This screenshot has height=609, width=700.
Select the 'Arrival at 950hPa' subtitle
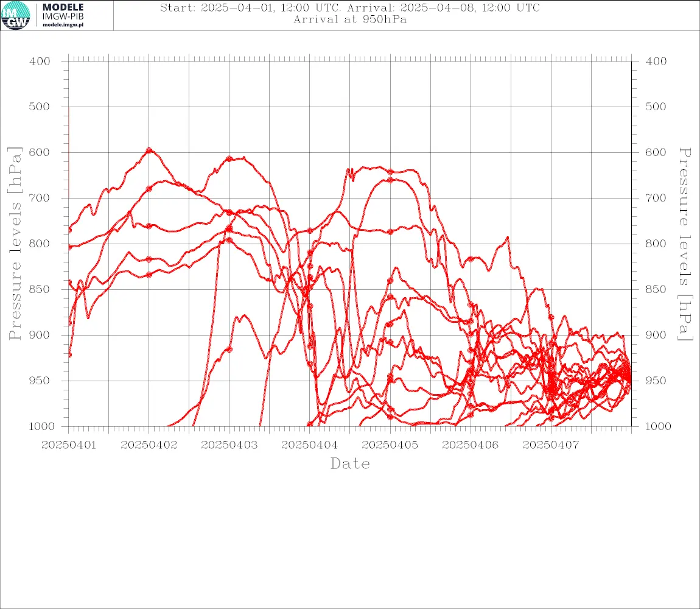pyautogui.click(x=350, y=19)
